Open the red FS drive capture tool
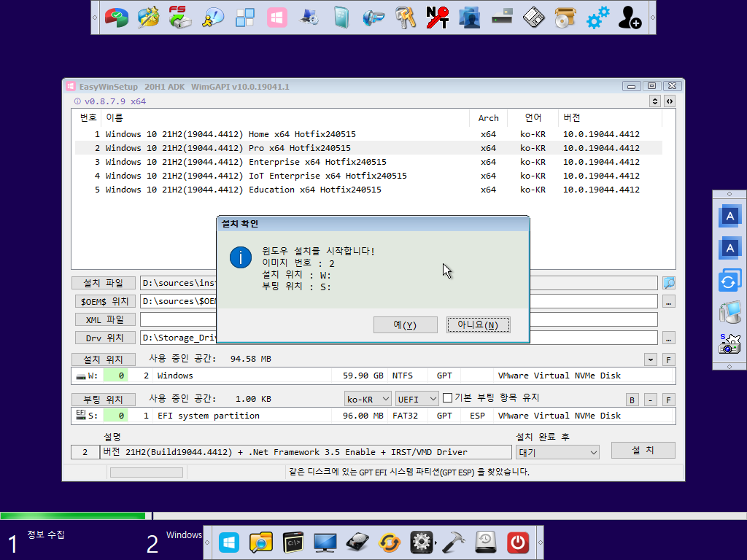Image resolution: width=747 pixels, height=560 pixels. coord(180,17)
